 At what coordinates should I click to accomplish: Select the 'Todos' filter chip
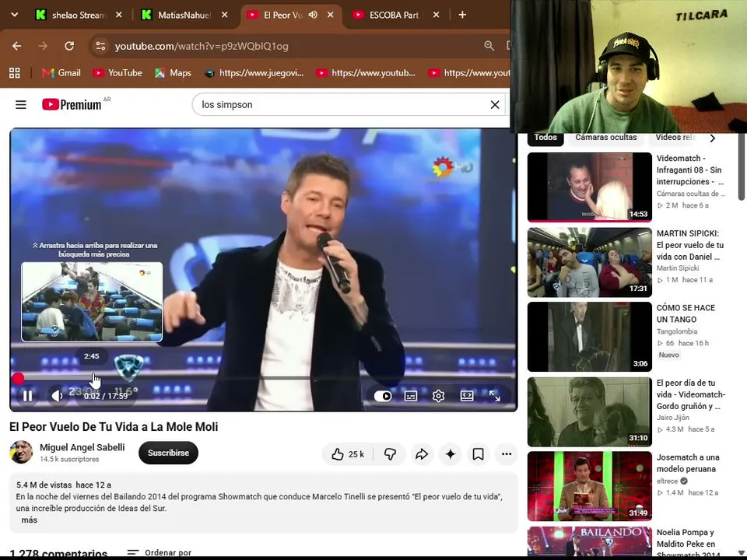click(545, 137)
